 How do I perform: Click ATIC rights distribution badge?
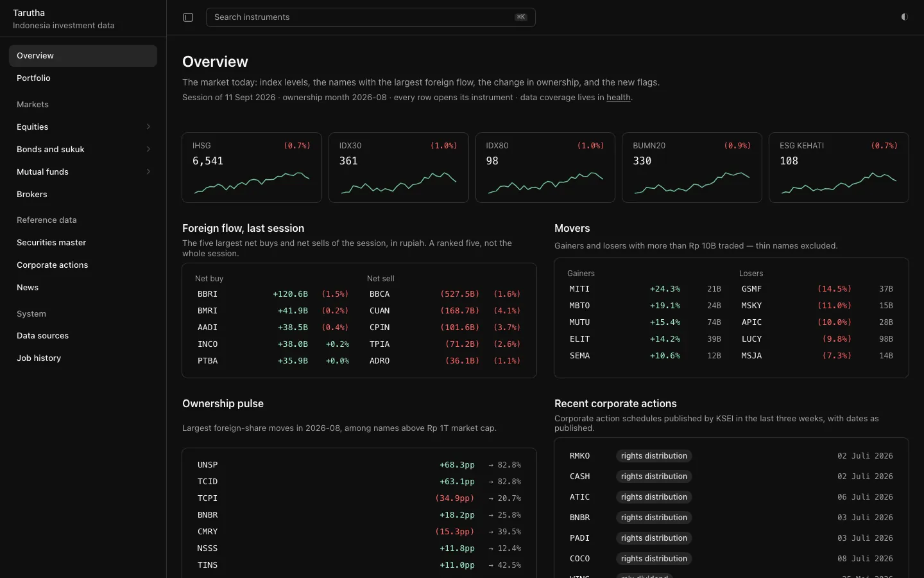[654, 497]
